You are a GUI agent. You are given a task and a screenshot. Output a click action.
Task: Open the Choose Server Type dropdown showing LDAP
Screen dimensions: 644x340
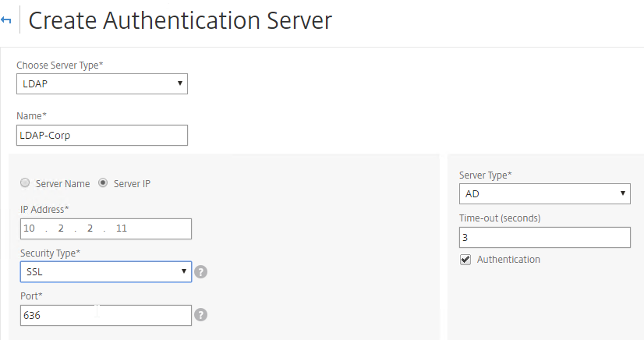point(102,83)
